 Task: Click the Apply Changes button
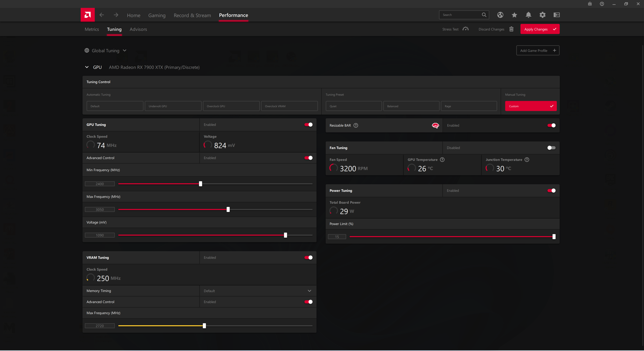[x=540, y=29]
